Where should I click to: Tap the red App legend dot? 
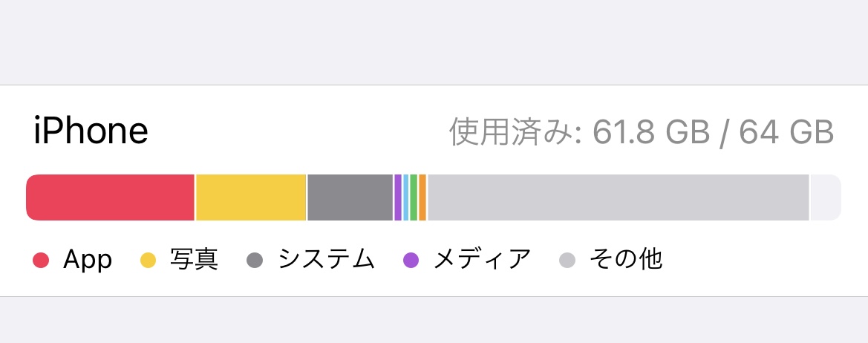(41, 260)
